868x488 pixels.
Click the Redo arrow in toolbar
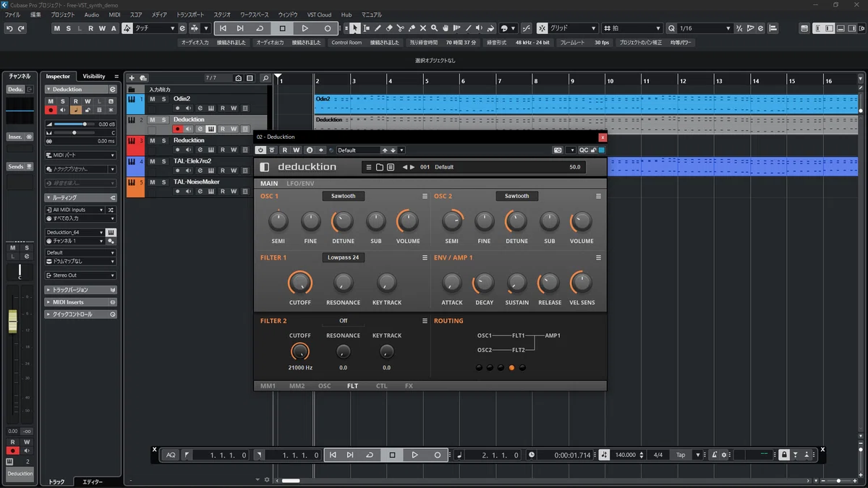pyautogui.click(x=21, y=28)
